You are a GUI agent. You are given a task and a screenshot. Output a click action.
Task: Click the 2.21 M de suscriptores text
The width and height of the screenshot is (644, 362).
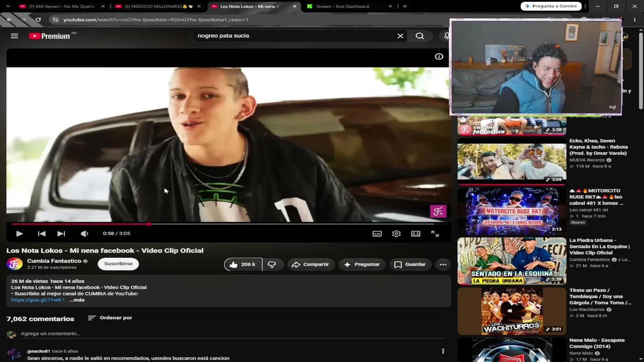pyautogui.click(x=52, y=267)
